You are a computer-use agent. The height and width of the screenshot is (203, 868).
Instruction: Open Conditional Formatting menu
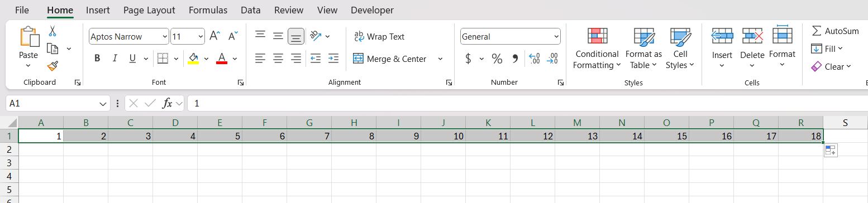pos(597,49)
